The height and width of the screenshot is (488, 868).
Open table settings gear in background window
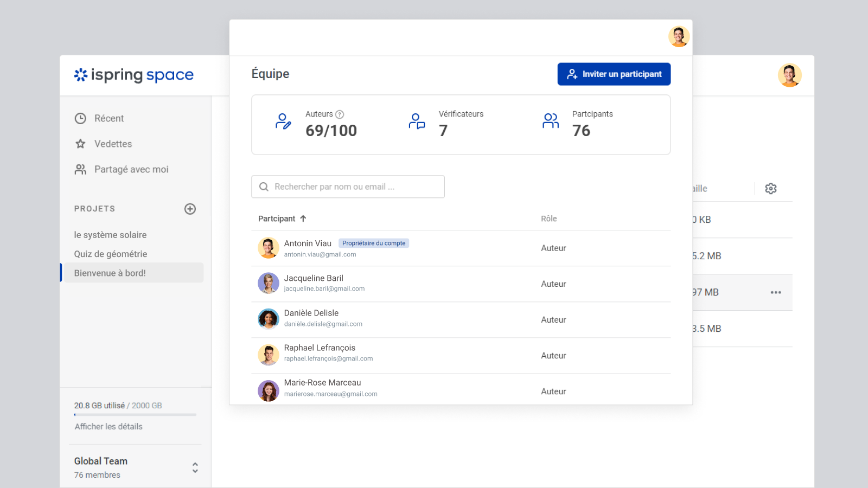(770, 188)
